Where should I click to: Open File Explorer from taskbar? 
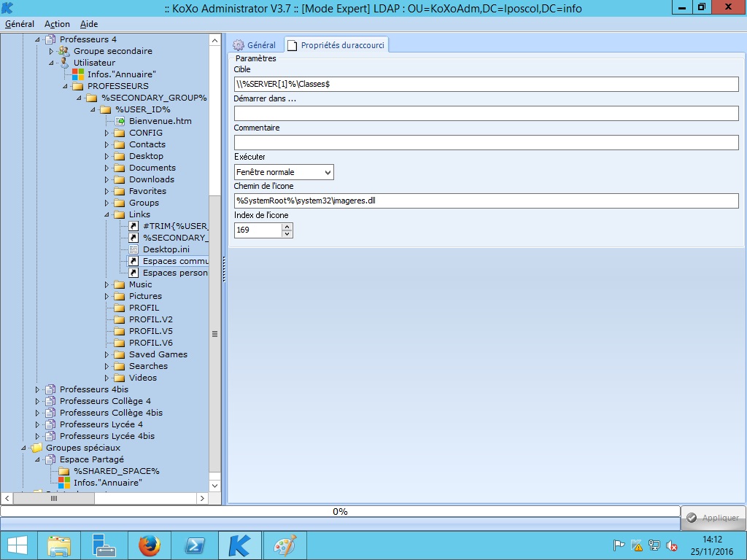tap(59, 545)
